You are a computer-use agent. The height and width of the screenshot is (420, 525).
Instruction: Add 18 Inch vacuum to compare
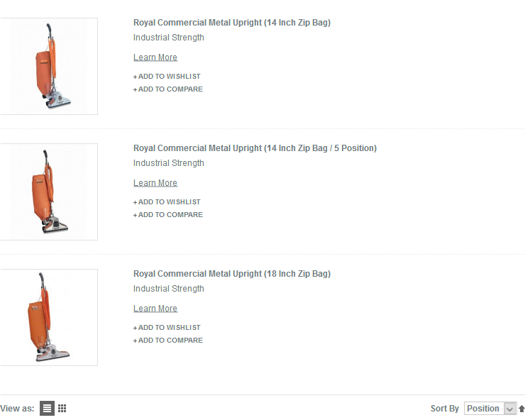point(168,341)
